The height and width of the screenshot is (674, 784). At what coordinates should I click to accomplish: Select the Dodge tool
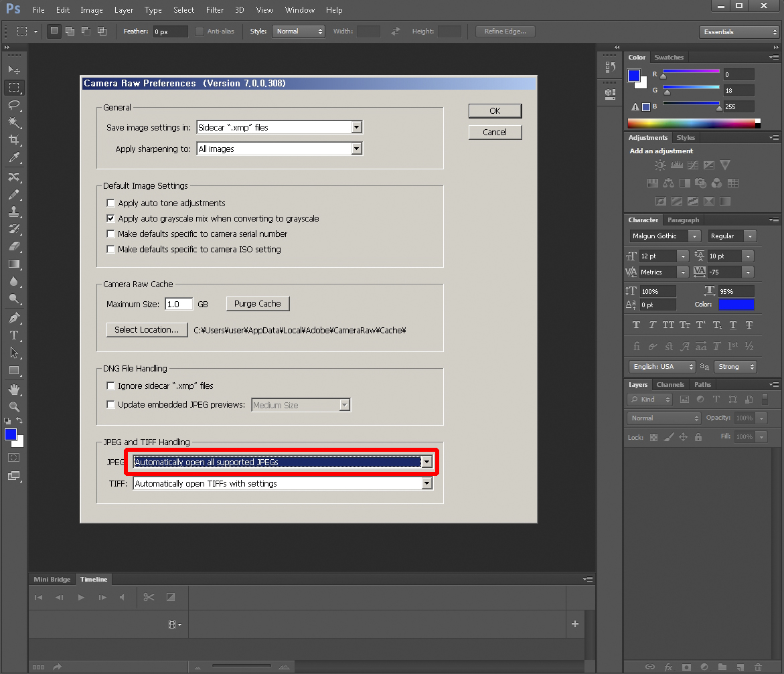[14, 299]
